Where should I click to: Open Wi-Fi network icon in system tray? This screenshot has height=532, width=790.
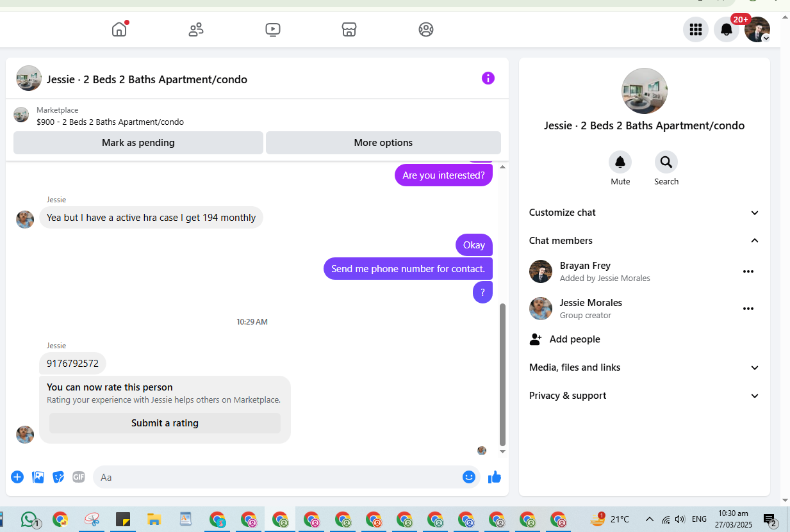click(666, 519)
